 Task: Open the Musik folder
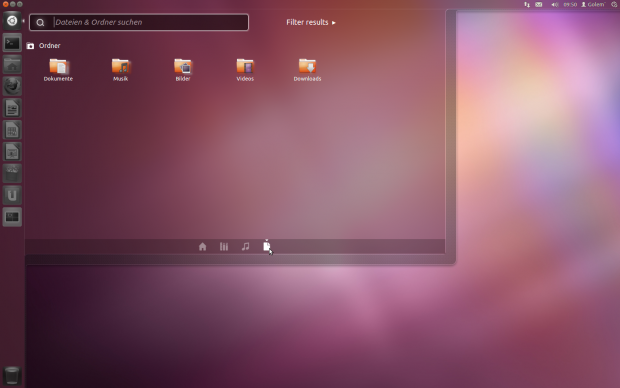[x=121, y=70]
